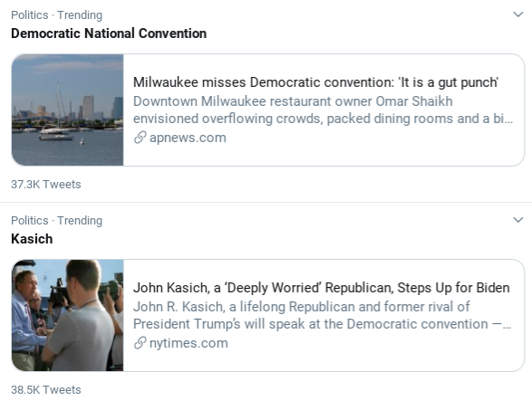Image resolution: width=532 pixels, height=401 pixels.
Task: Click the link icon beside apnews.com
Action: tap(140, 138)
